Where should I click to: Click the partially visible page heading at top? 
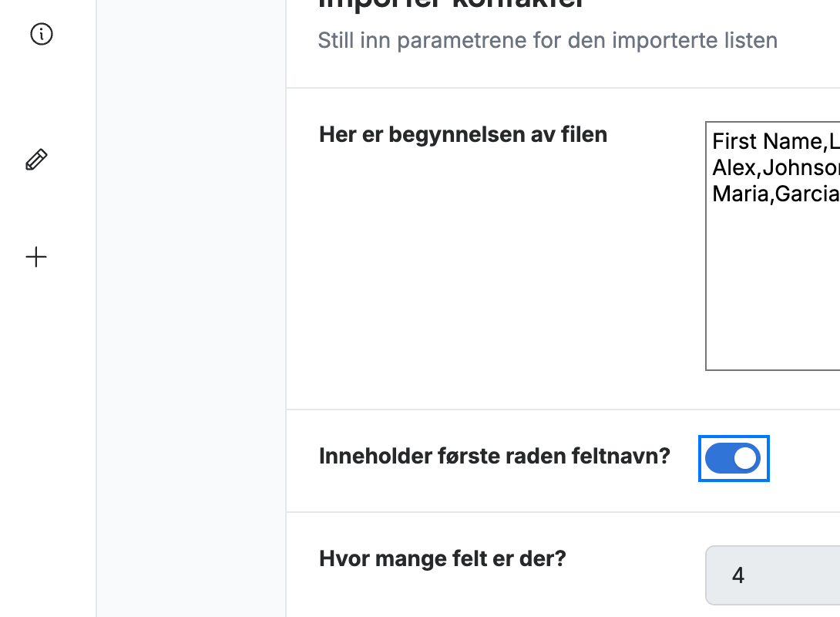pos(451,5)
